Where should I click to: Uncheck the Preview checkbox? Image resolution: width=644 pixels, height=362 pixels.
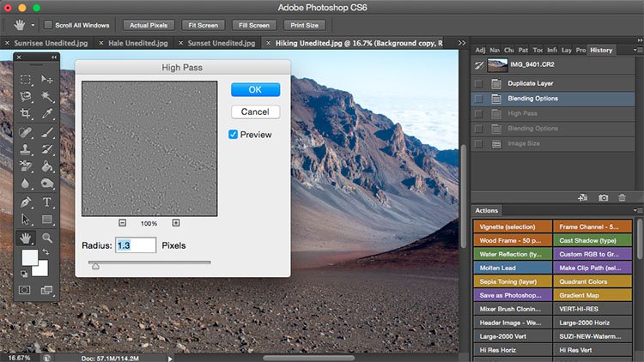coord(234,135)
